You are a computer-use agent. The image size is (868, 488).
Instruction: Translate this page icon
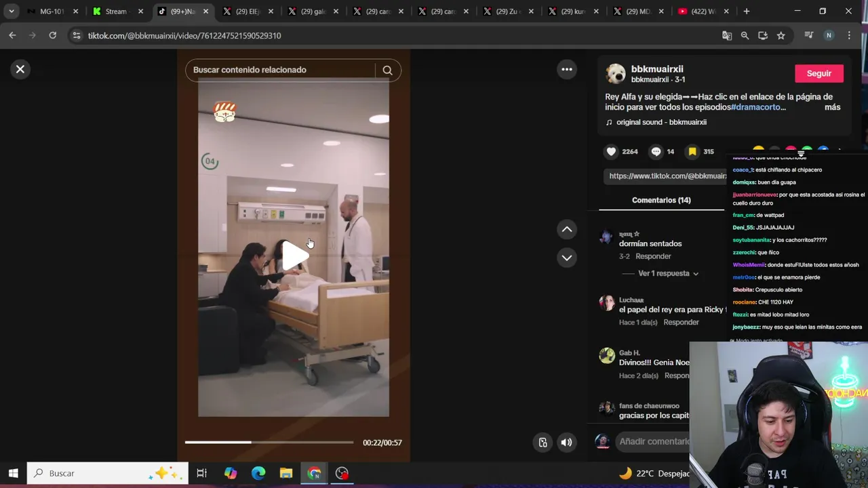(727, 35)
